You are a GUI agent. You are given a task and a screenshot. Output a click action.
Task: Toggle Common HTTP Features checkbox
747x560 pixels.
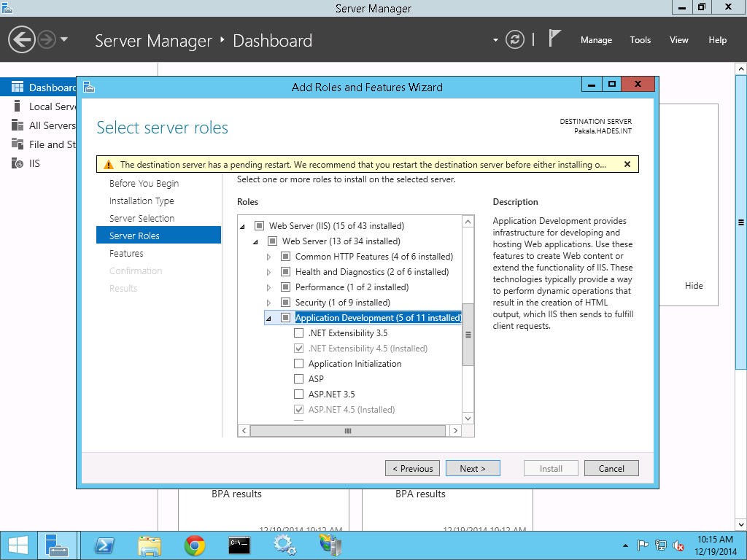(285, 256)
